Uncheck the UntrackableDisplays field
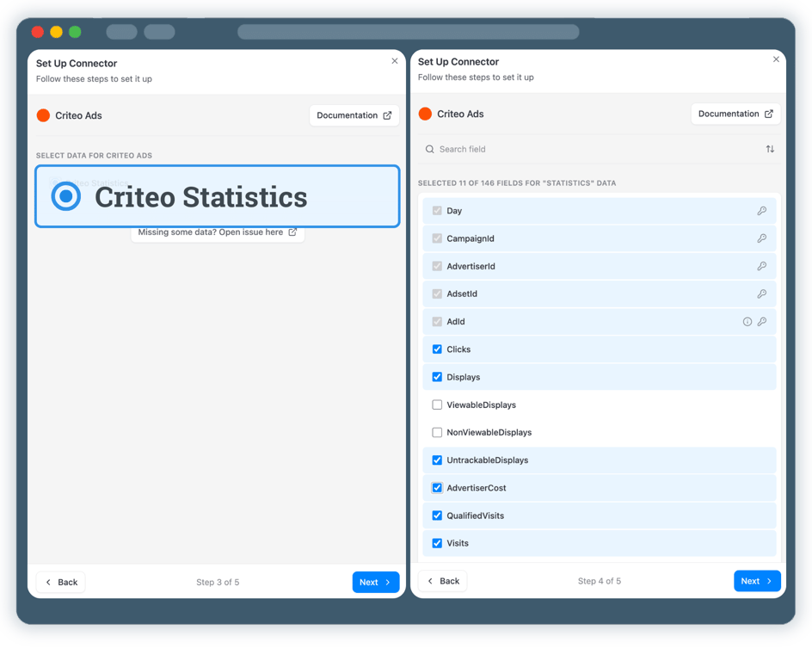Screen dimensions: 812x661 [x=437, y=460]
